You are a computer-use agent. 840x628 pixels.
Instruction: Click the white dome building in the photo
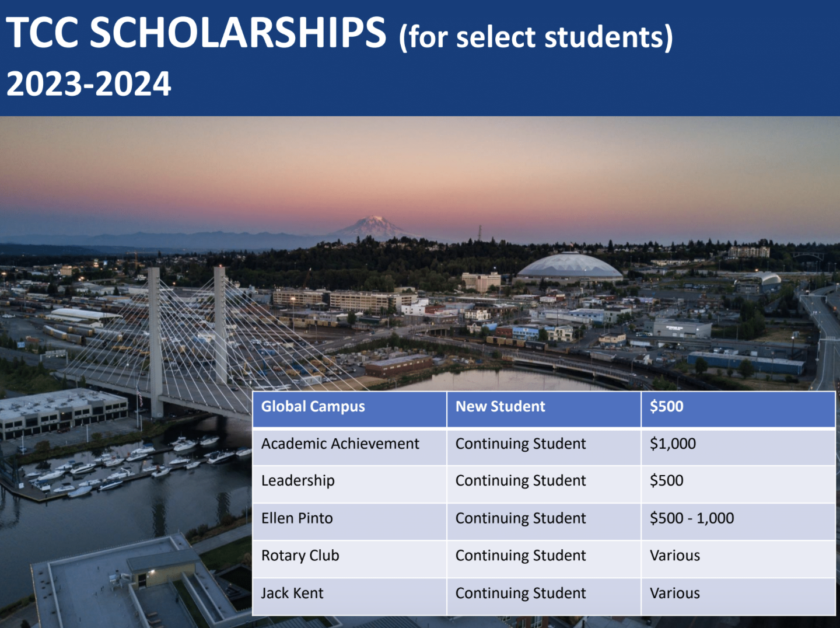coord(569,266)
